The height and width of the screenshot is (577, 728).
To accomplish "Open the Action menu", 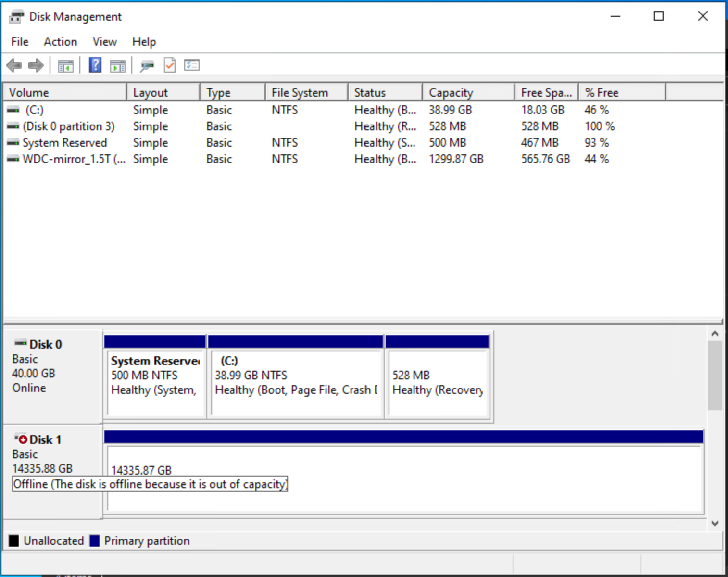I will tap(61, 42).
